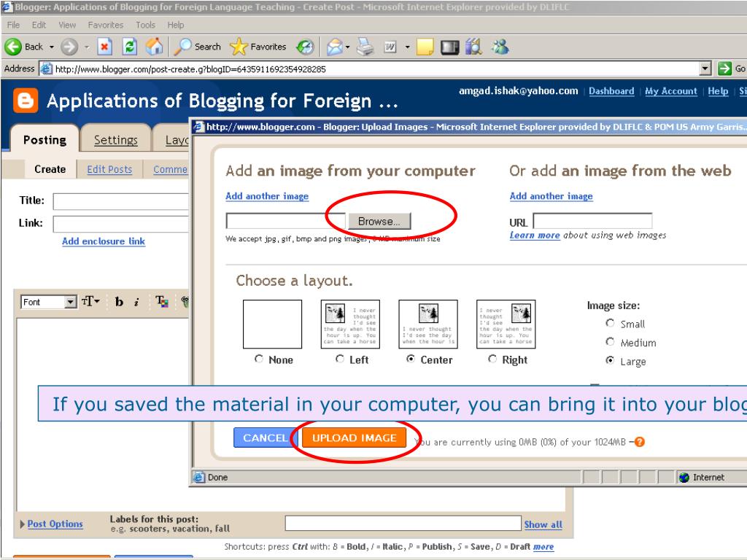Click the Mail envelope icon
This screenshot has width=747, height=560.
334,47
